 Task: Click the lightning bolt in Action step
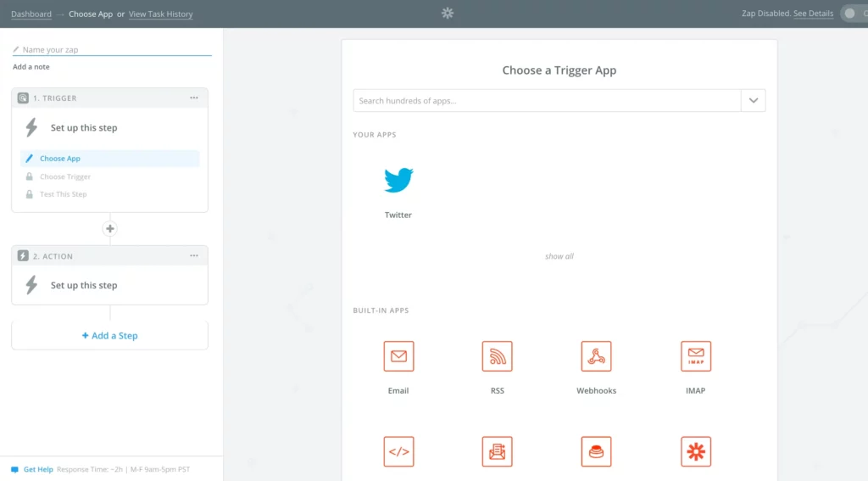[x=31, y=285]
